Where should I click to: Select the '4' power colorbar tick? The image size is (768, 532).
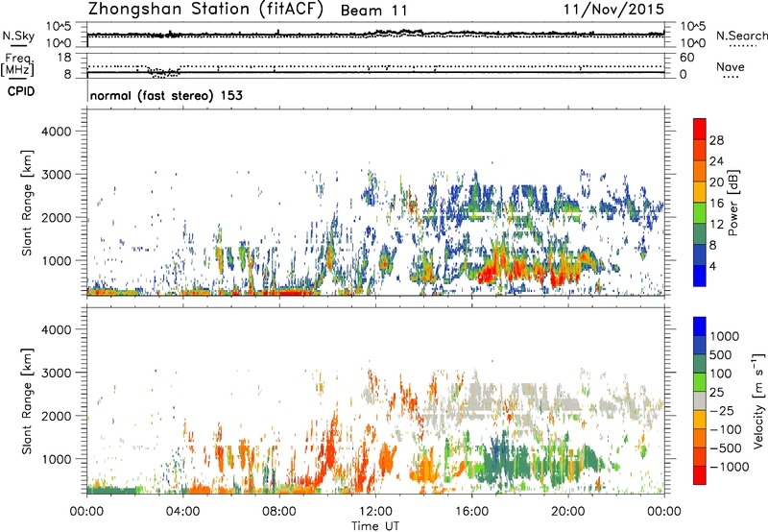(x=712, y=266)
